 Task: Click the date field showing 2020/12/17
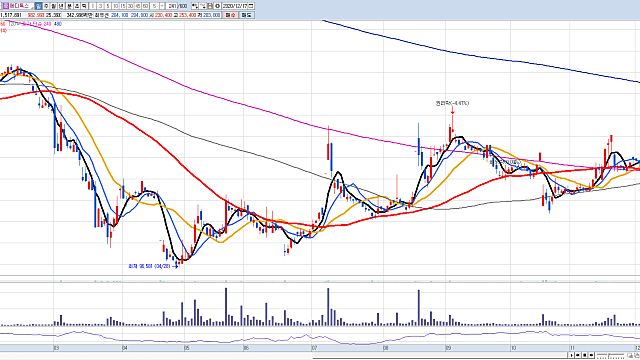click(235, 6)
